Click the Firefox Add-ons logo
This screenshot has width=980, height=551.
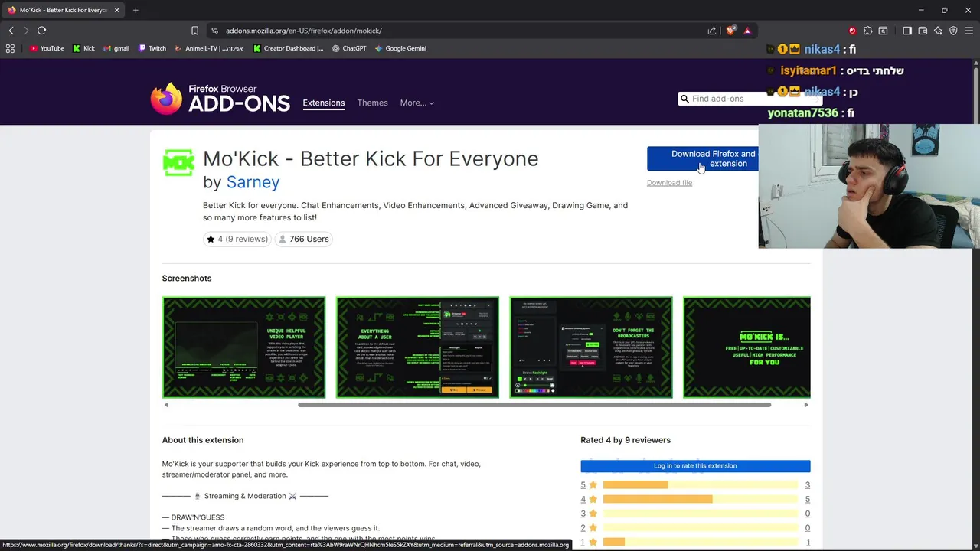coord(220,99)
